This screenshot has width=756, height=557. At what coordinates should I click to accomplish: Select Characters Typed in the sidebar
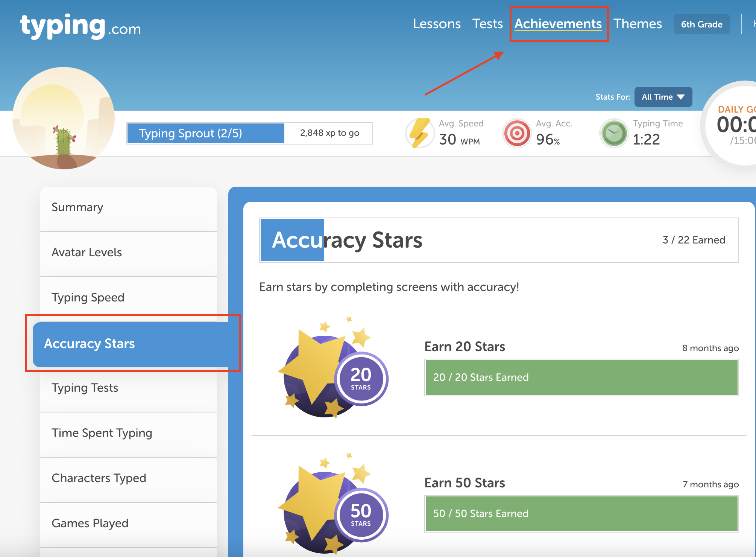pyautogui.click(x=128, y=478)
